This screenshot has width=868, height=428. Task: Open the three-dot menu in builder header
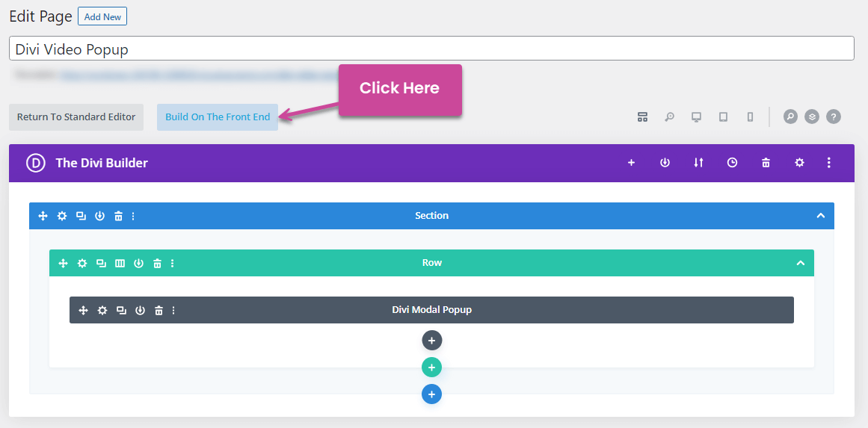click(x=828, y=163)
